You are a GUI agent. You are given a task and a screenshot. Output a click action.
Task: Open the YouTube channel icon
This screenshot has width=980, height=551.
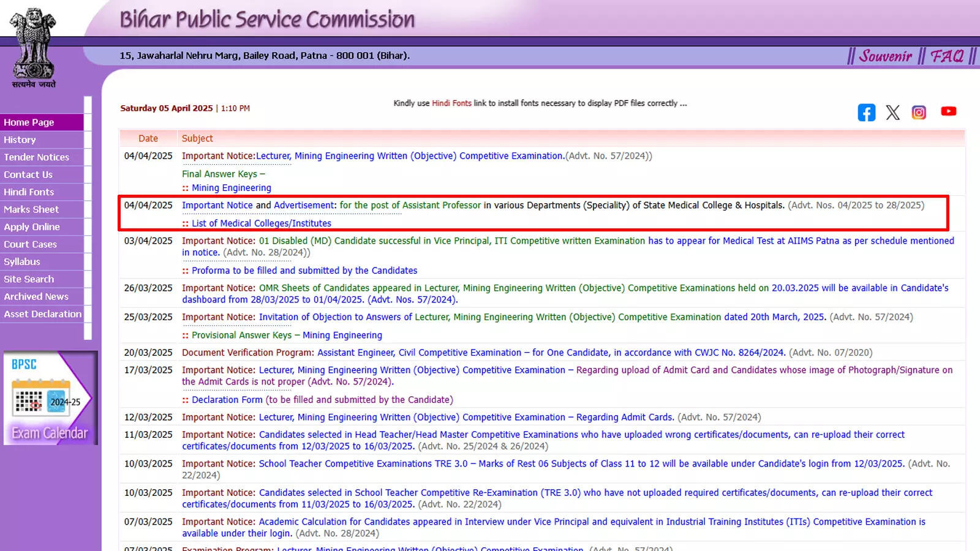[x=948, y=111]
